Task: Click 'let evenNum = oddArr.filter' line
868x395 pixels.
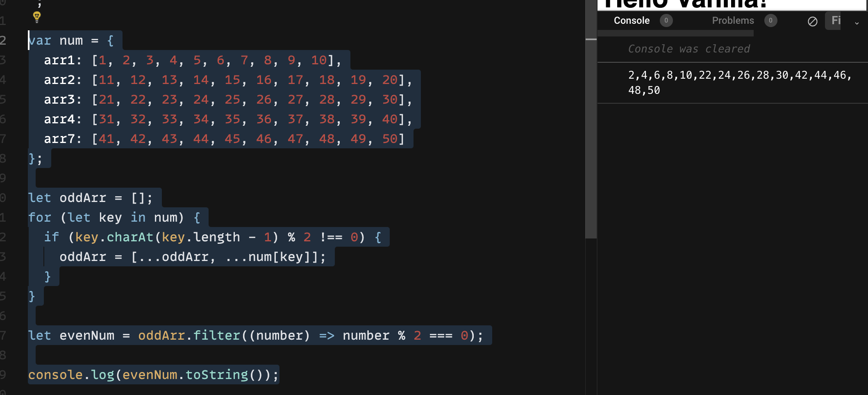Action: [256, 336]
